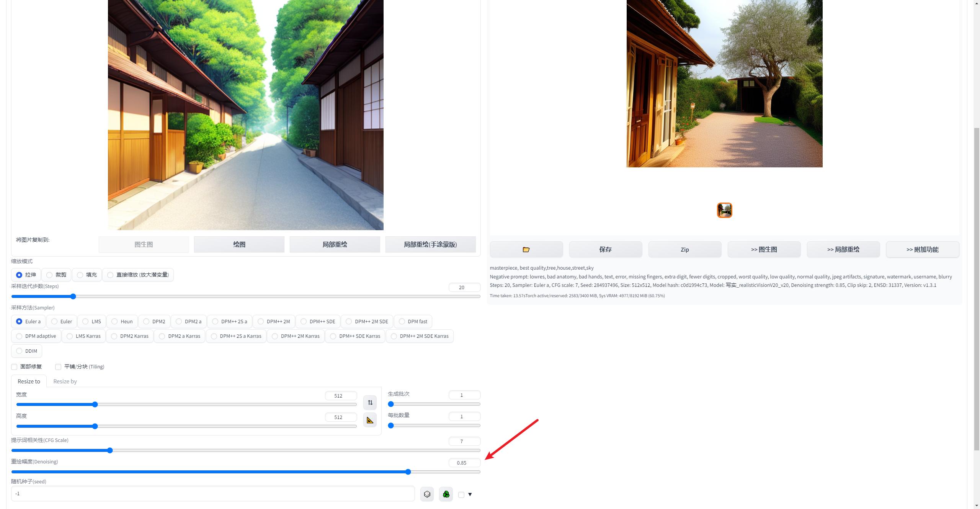Click the Zip download button
Image resolution: width=980 pixels, height=509 pixels.
click(684, 249)
